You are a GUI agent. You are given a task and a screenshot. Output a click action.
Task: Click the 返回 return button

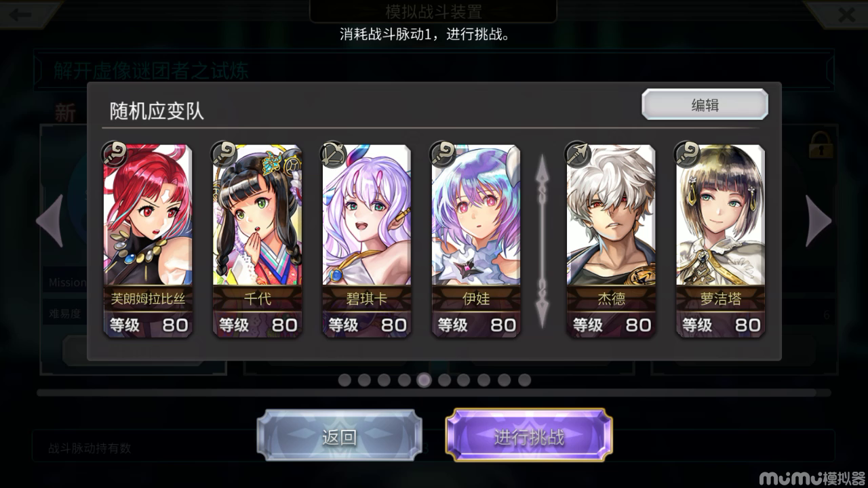339,436
